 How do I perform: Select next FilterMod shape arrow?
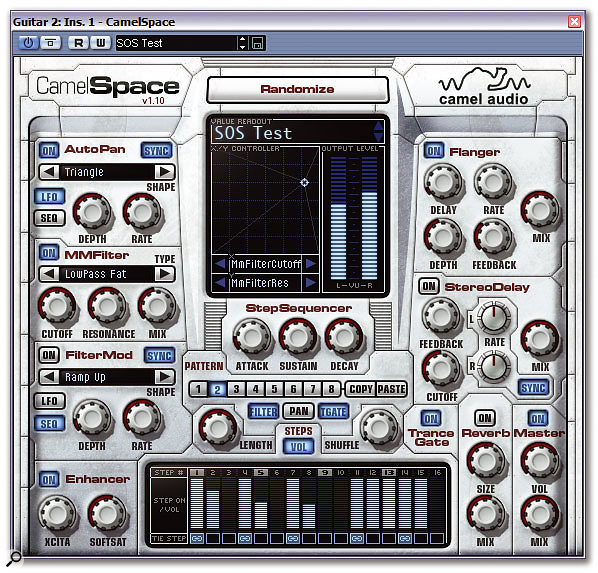pyautogui.click(x=165, y=377)
